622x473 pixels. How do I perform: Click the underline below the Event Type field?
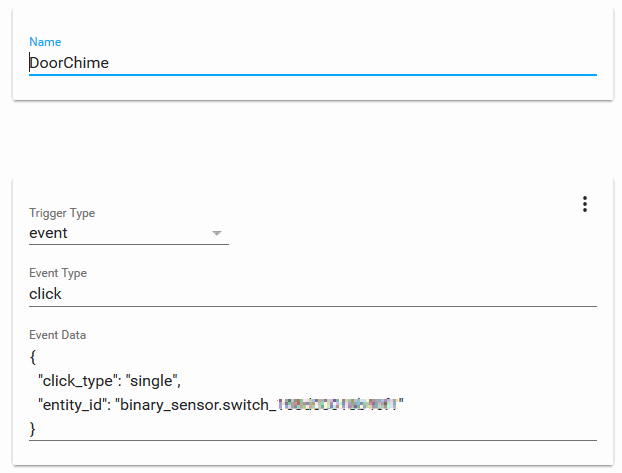click(x=313, y=306)
